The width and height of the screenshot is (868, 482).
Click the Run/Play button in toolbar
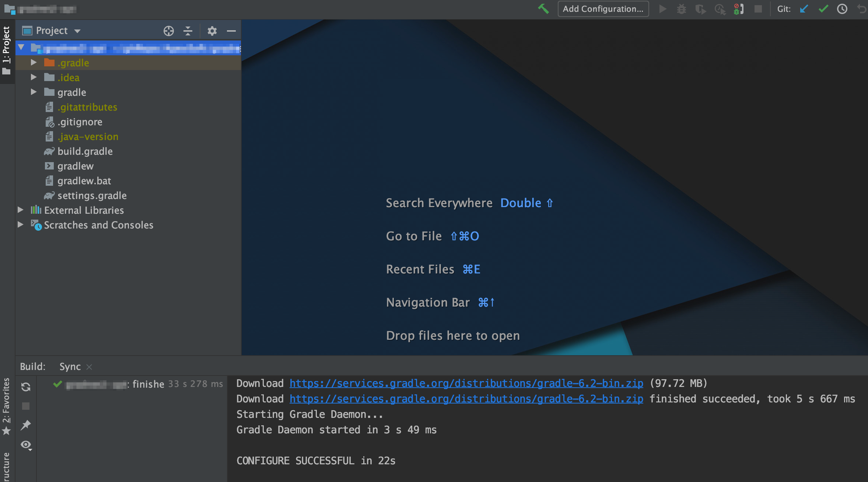coord(662,9)
